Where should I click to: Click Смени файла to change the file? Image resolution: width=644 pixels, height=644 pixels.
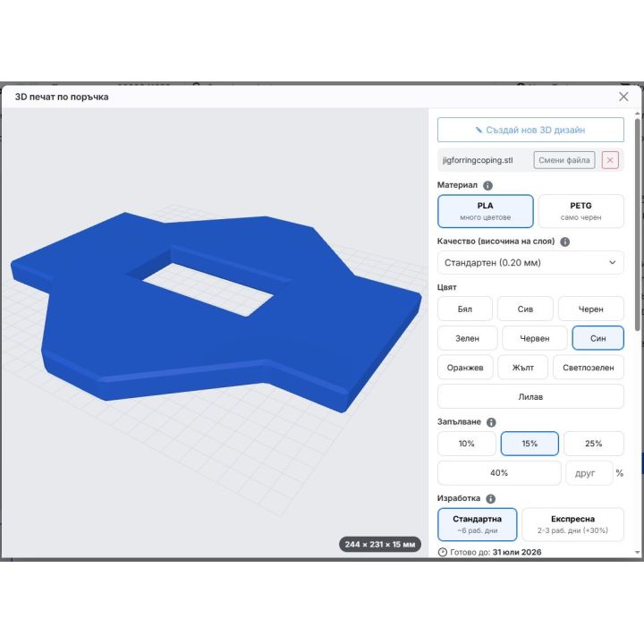tap(563, 160)
